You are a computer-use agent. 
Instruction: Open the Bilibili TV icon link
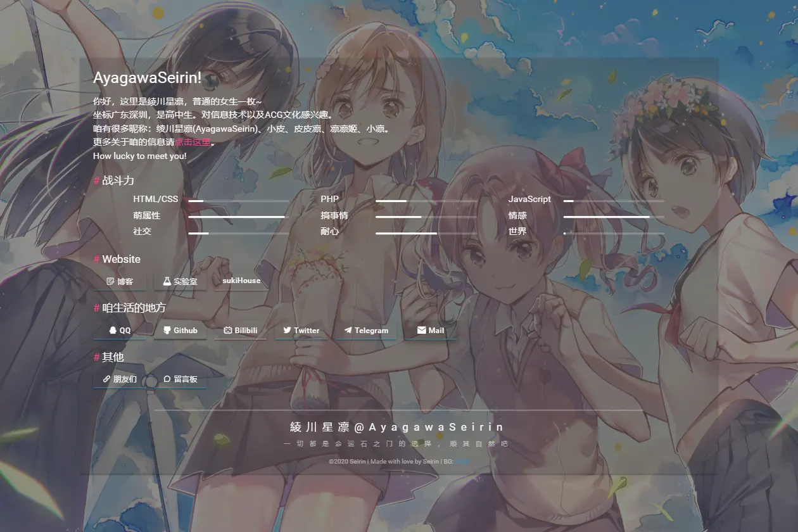click(241, 331)
